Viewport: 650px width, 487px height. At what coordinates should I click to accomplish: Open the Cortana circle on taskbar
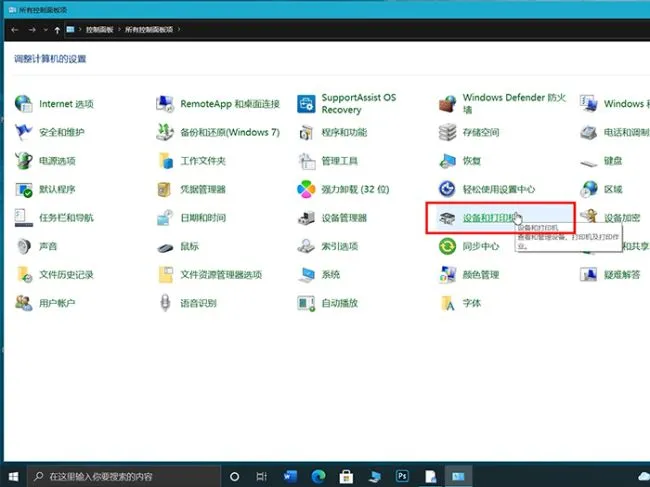pos(234,477)
